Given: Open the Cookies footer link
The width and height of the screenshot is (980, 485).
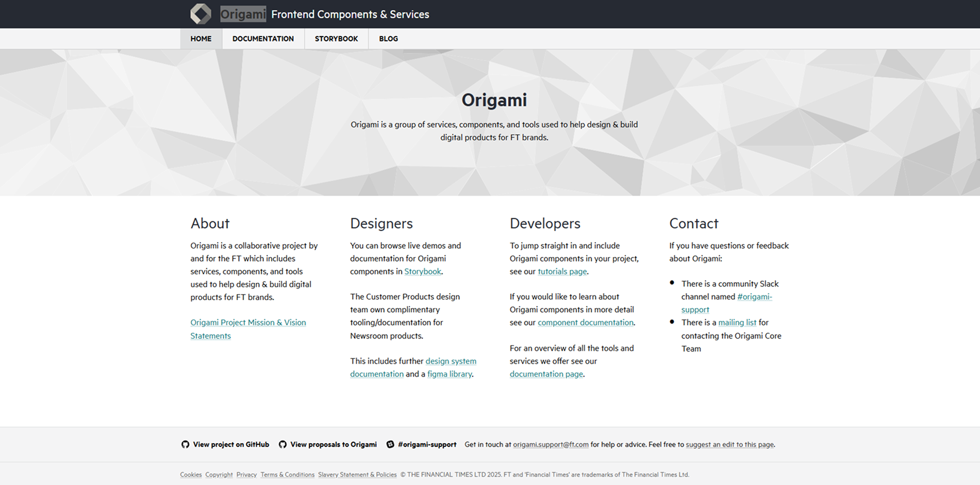Looking at the screenshot, I should click(x=191, y=475).
